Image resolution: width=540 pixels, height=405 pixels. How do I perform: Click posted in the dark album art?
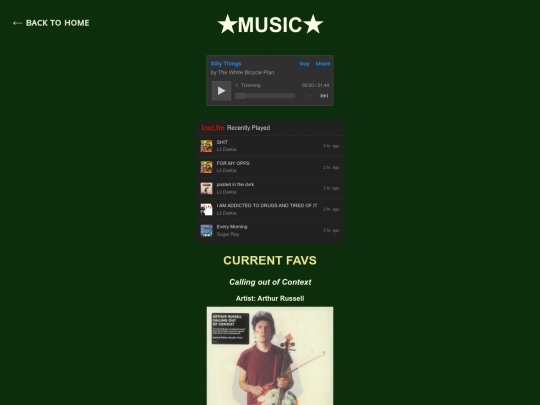tap(207, 188)
